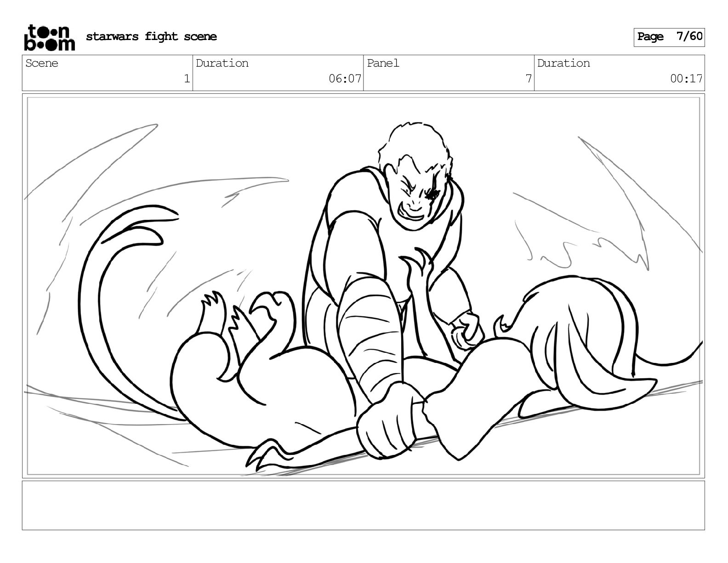This screenshot has width=728, height=563.
Task: Click the storyboard panel drawing
Action: (x=364, y=286)
